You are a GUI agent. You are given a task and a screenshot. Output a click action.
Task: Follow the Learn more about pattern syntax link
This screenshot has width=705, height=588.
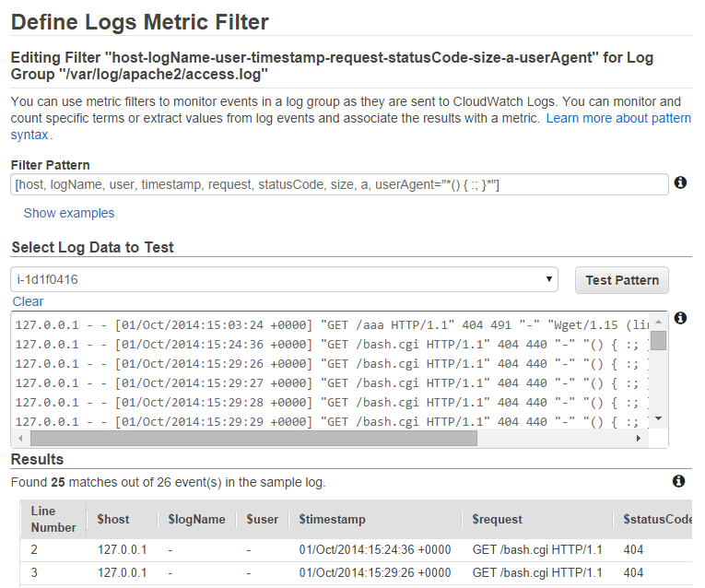[x=618, y=118]
